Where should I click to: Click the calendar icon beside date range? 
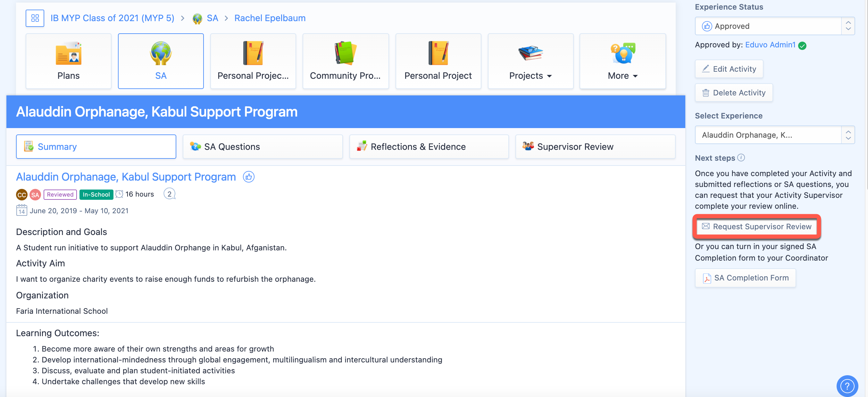21,210
